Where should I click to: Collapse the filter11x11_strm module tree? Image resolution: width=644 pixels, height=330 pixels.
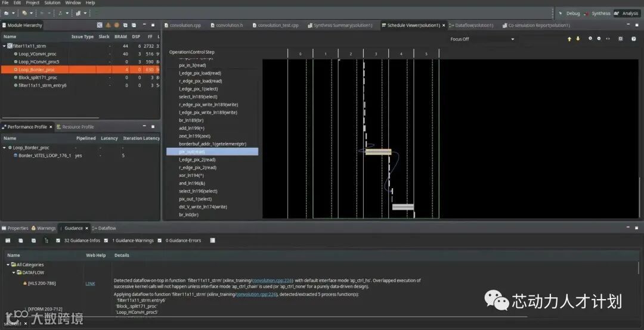click(x=4, y=46)
